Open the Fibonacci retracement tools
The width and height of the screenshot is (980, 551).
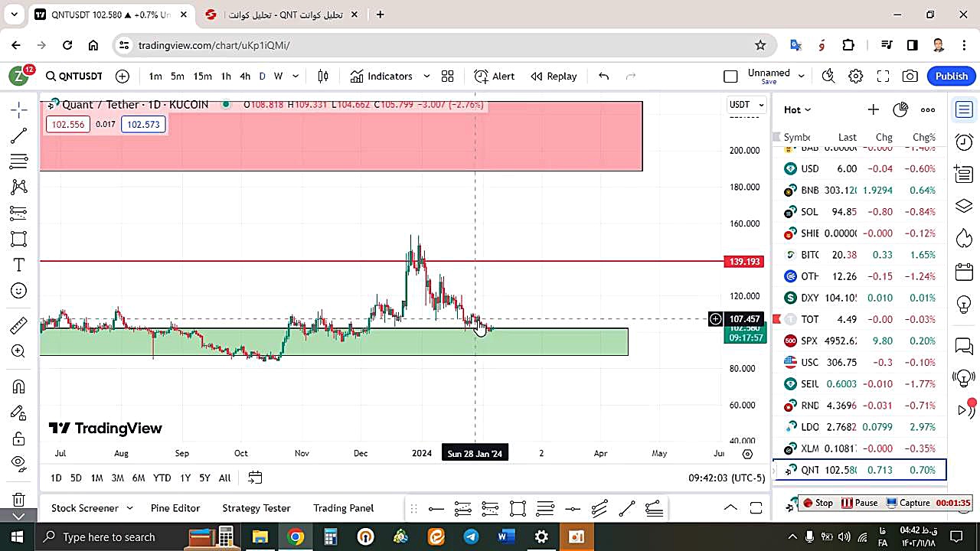(x=19, y=161)
